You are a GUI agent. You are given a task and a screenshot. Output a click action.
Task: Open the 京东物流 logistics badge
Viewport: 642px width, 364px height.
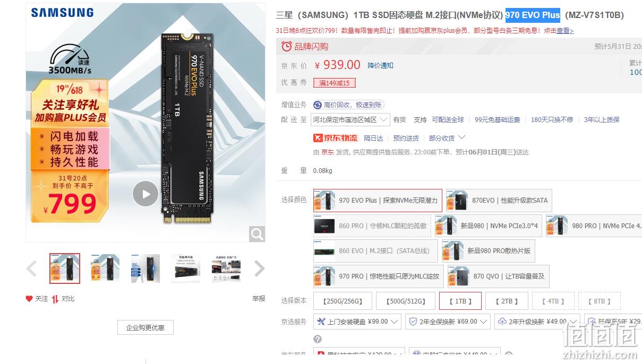coord(335,138)
